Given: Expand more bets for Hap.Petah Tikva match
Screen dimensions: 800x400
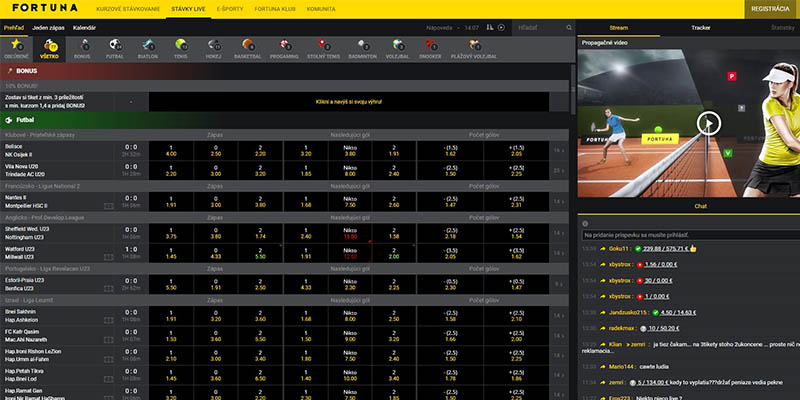Looking at the screenshot, I should tap(559, 375).
